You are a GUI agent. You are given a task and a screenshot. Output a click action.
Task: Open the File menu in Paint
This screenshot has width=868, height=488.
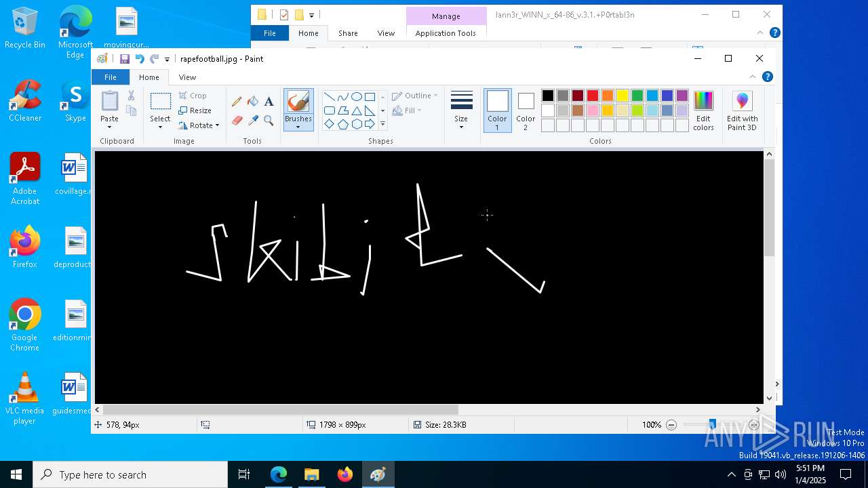click(x=111, y=77)
